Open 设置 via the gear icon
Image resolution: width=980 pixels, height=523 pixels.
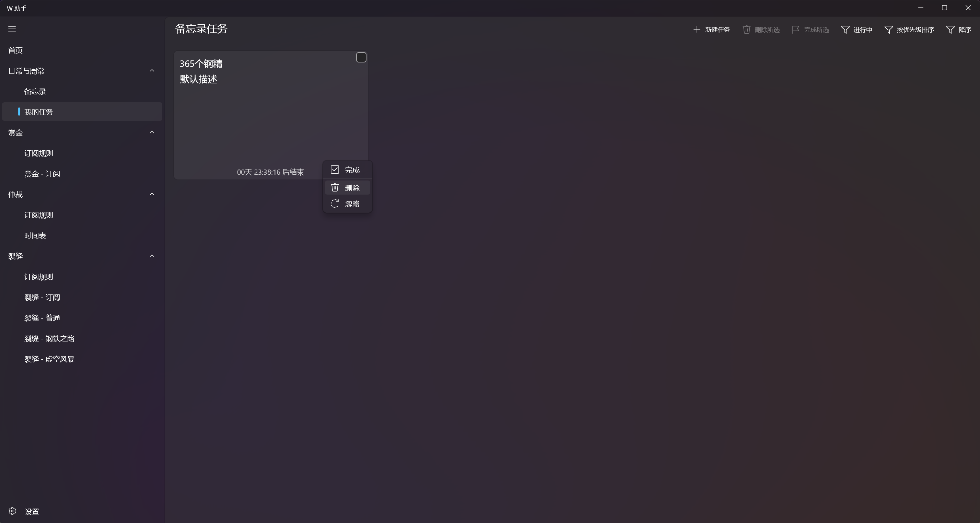[x=12, y=511]
